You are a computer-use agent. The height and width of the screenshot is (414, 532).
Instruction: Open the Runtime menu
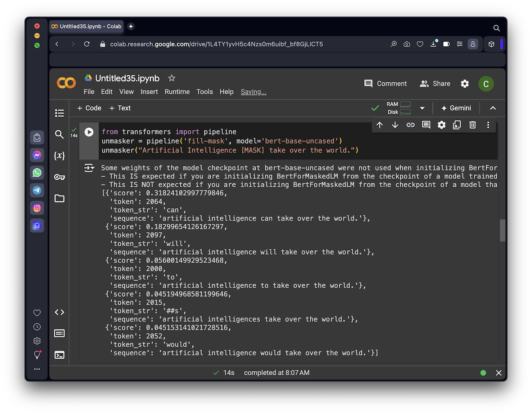pos(177,92)
